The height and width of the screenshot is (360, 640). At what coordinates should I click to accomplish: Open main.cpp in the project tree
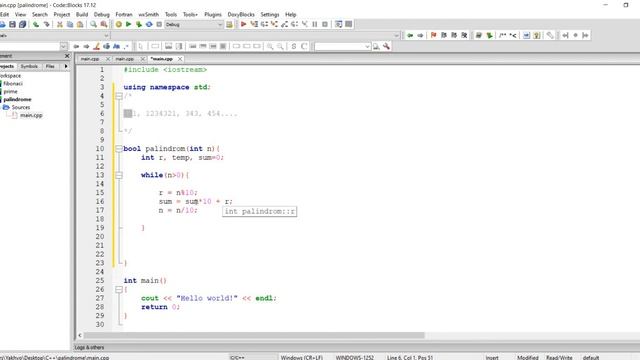[x=31, y=115]
